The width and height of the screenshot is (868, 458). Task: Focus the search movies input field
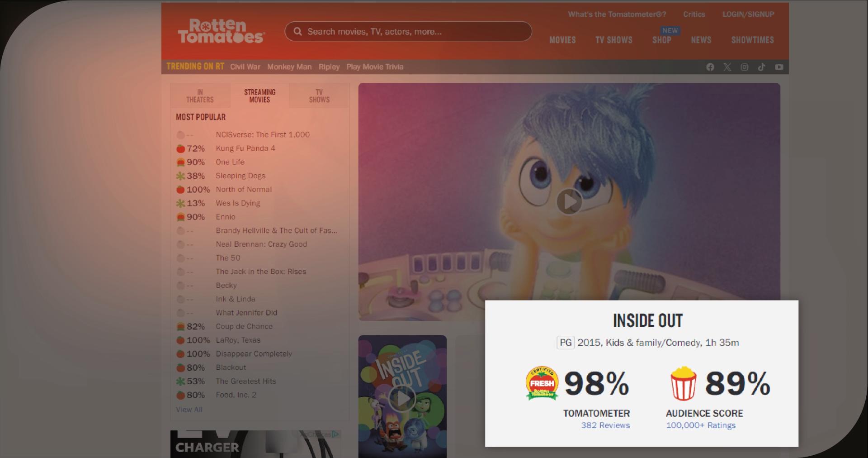(408, 32)
